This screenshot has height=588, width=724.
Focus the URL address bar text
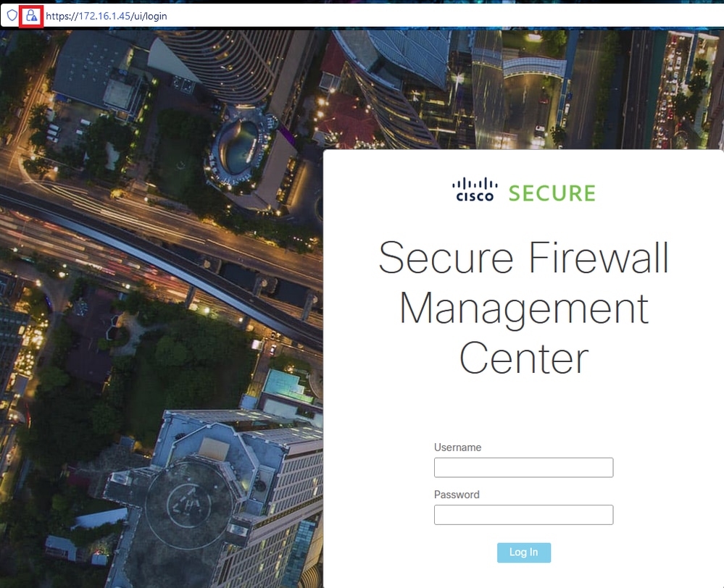click(107, 16)
